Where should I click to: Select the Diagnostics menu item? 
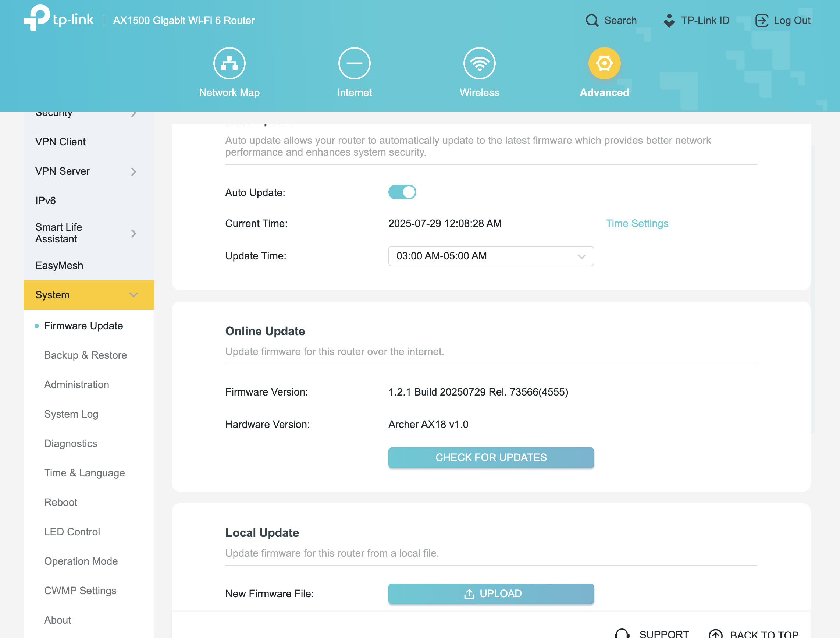pos(71,443)
